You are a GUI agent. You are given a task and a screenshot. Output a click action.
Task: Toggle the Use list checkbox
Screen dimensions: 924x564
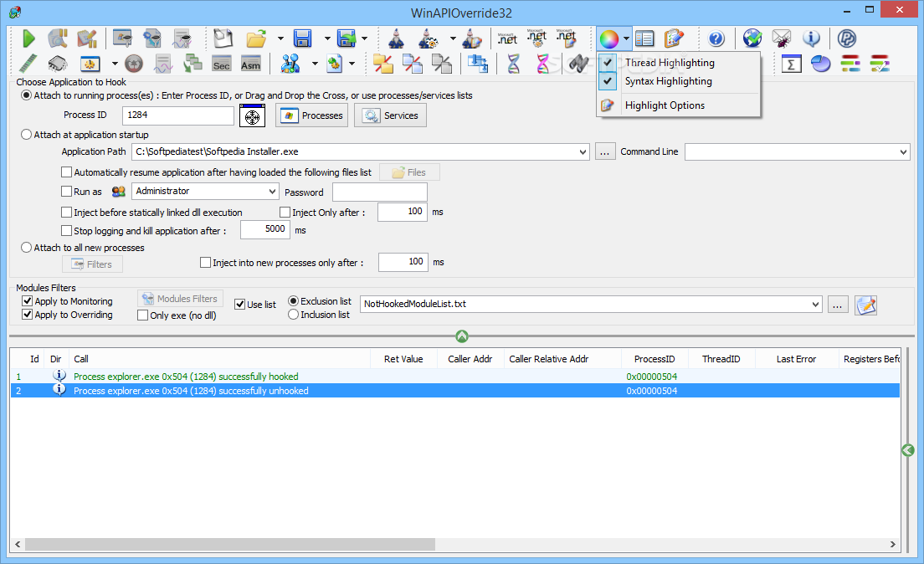tap(240, 304)
